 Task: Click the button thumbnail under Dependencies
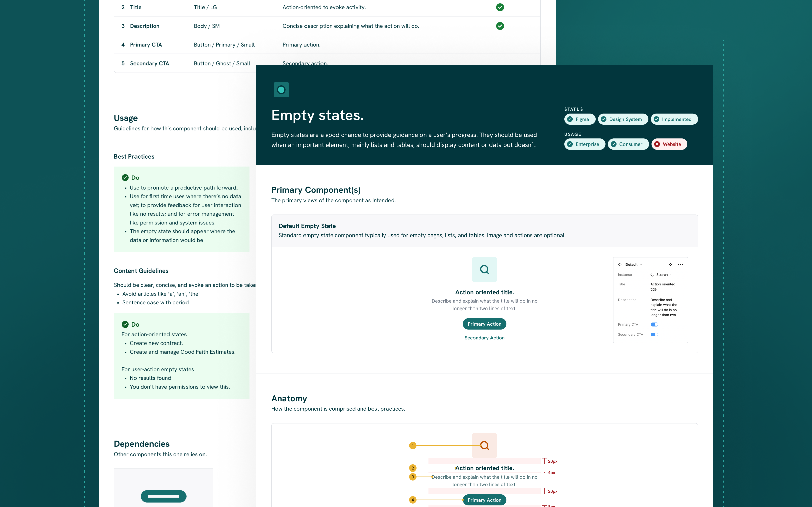163,496
